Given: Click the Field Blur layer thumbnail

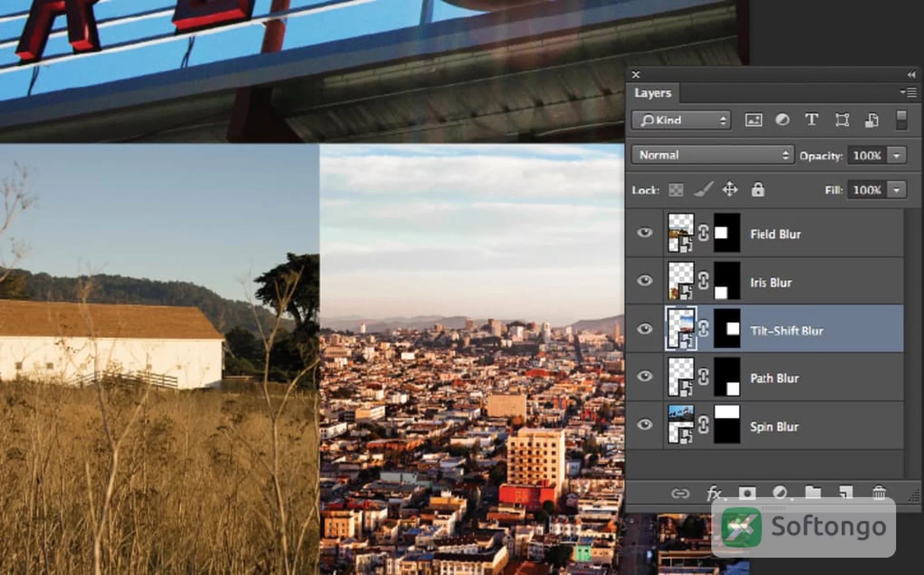Looking at the screenshot, I should pos(681,233).
